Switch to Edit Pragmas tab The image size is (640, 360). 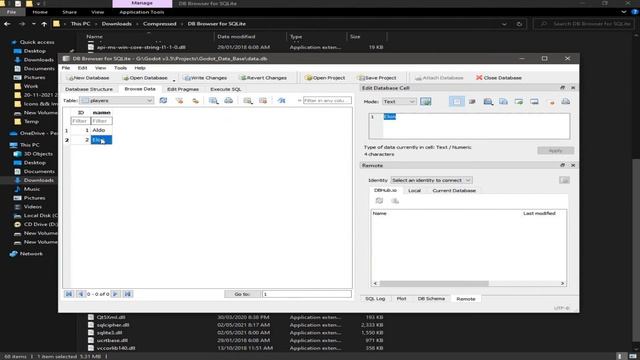click(183, 89)
